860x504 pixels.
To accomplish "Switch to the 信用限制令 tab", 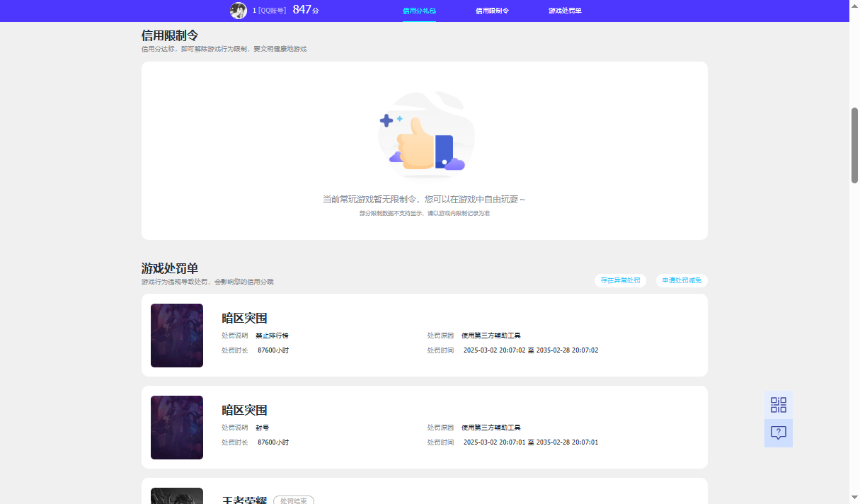I will coord(492,11).
